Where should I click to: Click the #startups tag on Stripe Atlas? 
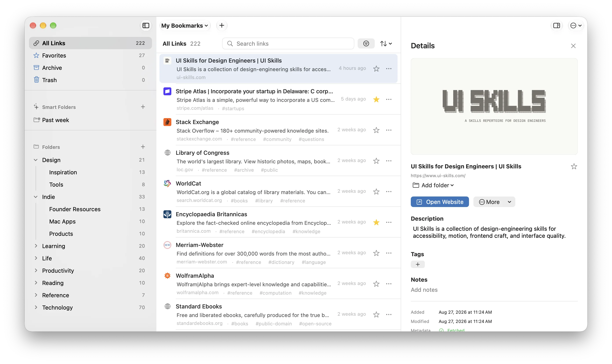coord(233,109)
